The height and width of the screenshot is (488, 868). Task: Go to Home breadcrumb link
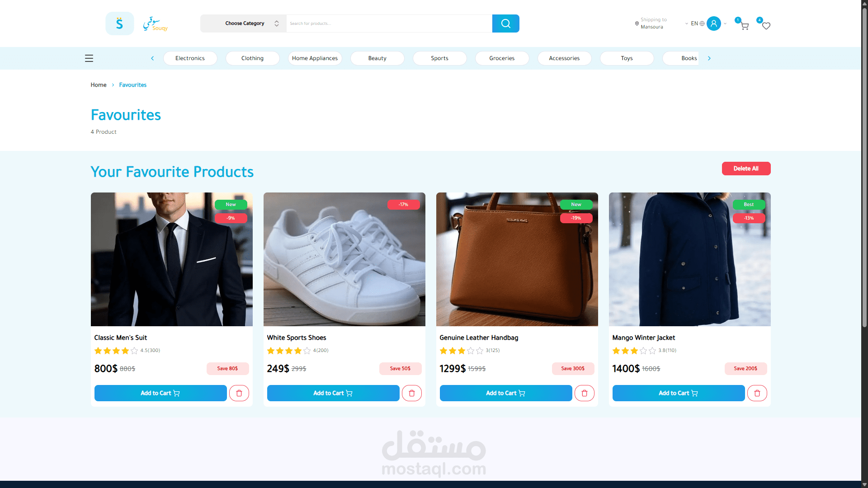pos(99,85)
